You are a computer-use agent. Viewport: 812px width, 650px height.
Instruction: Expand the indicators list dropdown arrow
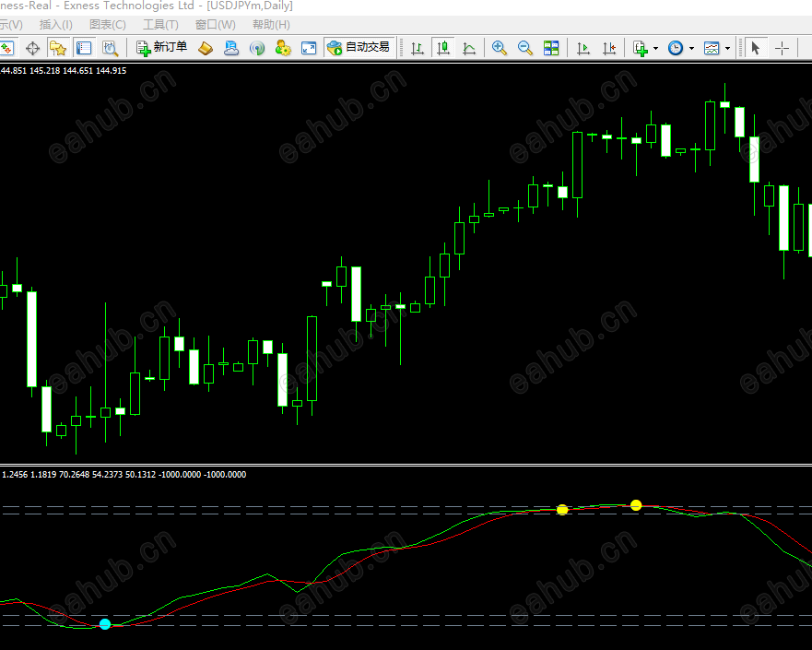(656, 49)
